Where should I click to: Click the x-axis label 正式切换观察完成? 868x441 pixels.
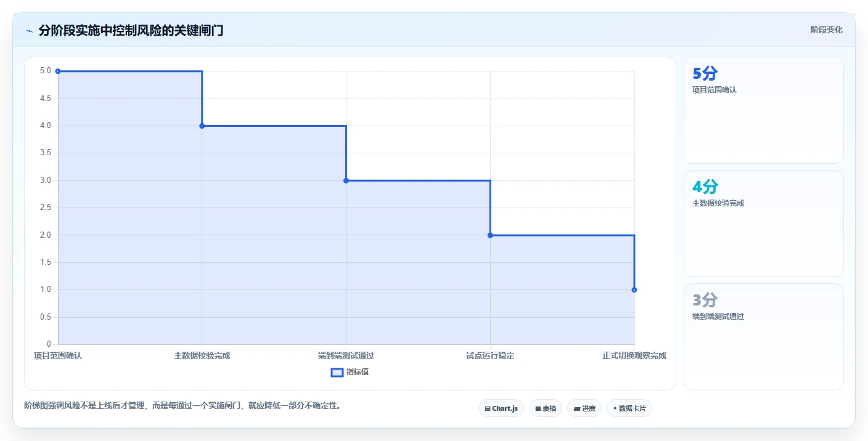634,355
